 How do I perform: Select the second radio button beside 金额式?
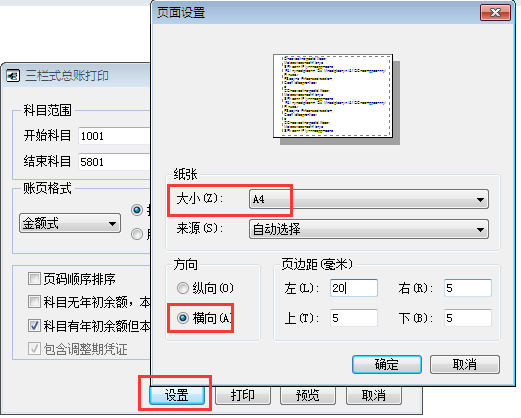click(x=137, y=234)
